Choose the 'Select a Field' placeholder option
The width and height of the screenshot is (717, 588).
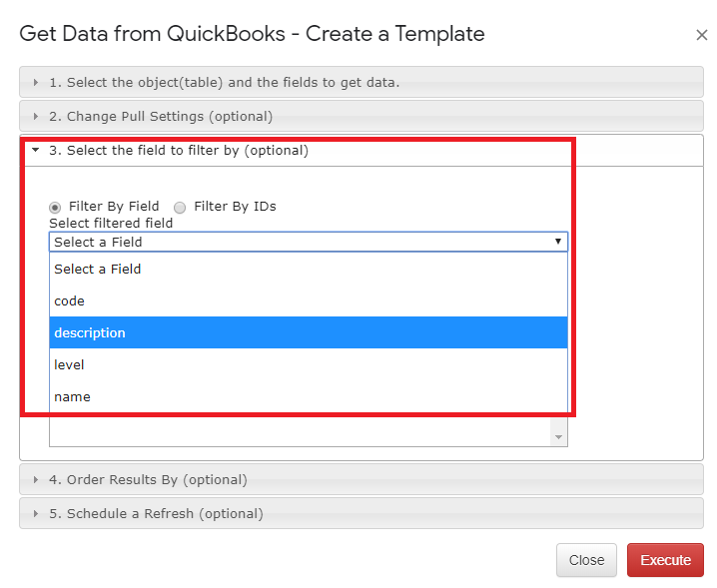click(x=309, y=269)
